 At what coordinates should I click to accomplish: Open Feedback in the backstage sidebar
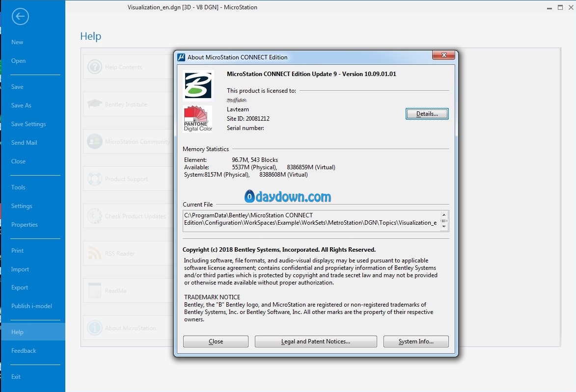(24, 351)
